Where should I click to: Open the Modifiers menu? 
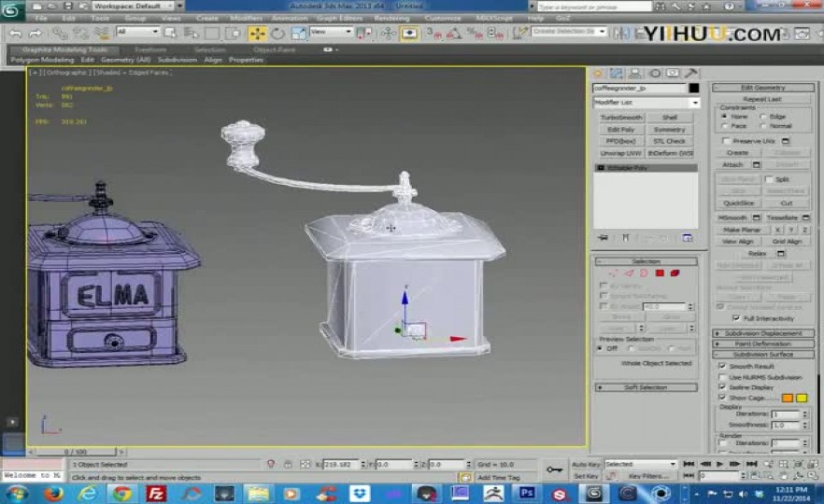[x=246, y=18]
